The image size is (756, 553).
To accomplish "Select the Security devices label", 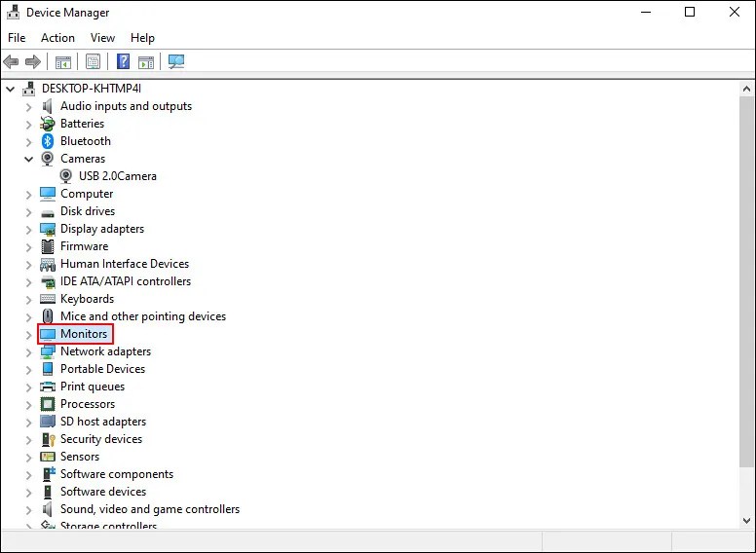I will [101, 439].
